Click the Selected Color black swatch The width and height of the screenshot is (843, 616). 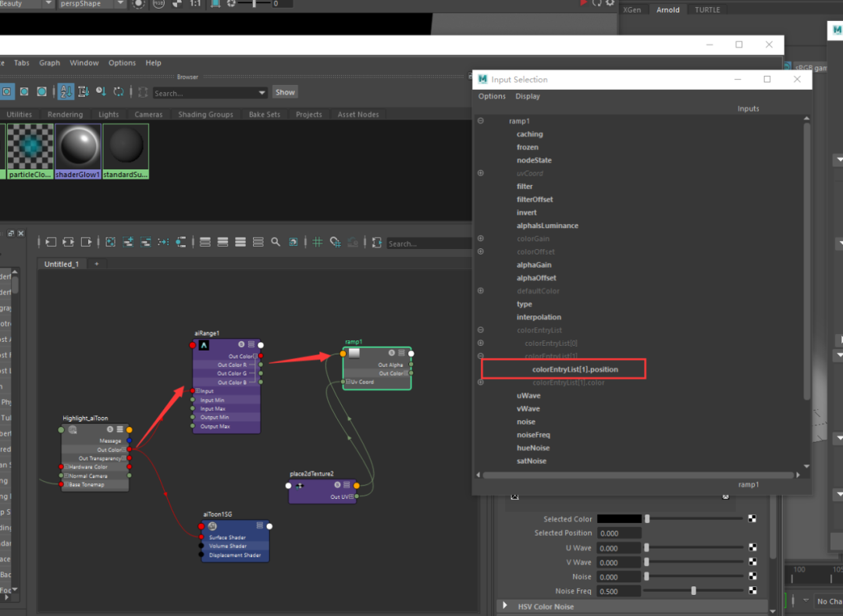tap(619, 518)
